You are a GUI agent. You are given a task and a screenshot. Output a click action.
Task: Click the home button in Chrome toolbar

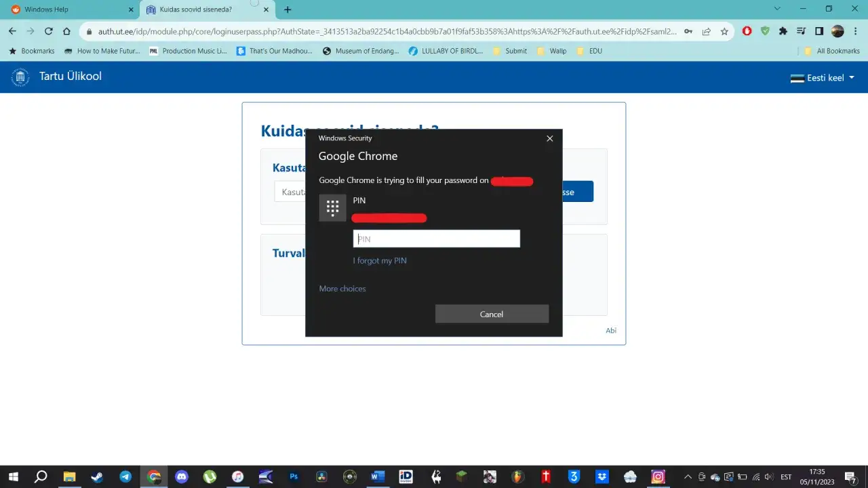(x=66, y=31)
